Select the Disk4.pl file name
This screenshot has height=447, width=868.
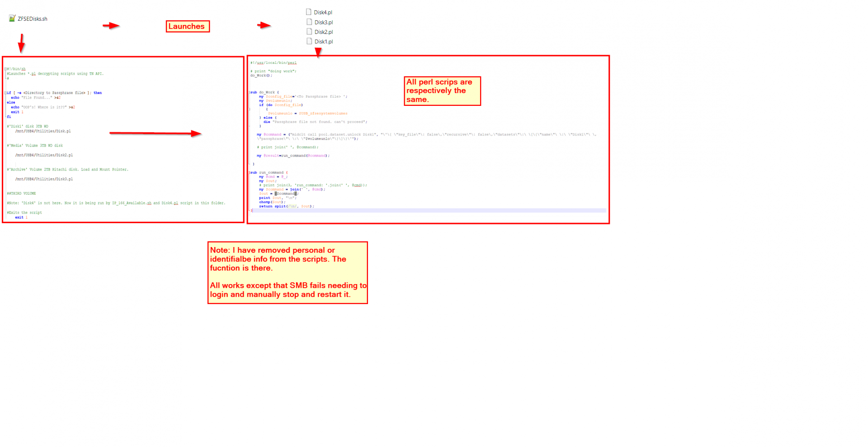click(x=323, y=13)
